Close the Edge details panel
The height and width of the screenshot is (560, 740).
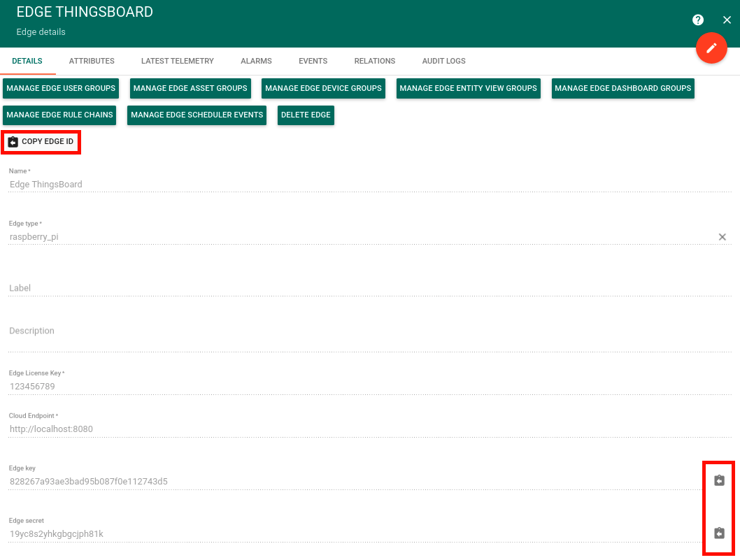click(727, 20)
